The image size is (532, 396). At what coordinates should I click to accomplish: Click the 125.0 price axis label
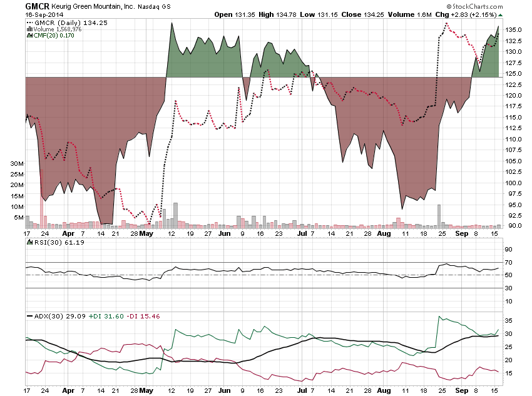click(513, 74)
